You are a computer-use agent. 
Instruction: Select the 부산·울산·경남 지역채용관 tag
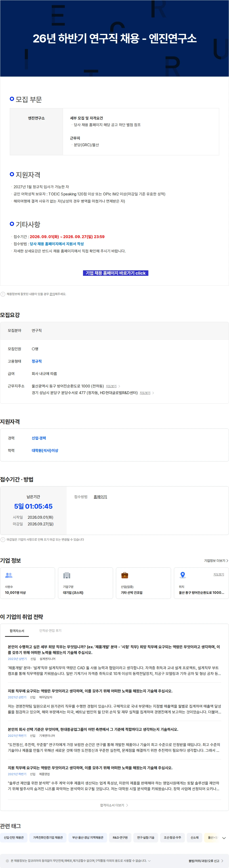click(x=88, y=837)
